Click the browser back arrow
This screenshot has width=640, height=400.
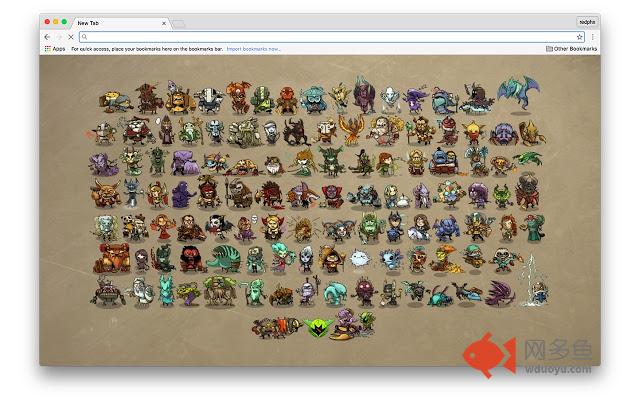47,37
